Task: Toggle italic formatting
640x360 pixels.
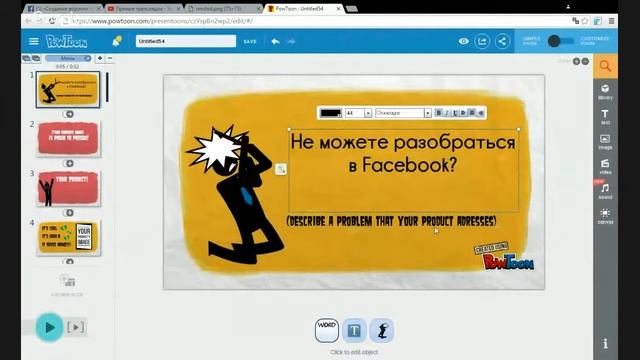Action: 447,113
